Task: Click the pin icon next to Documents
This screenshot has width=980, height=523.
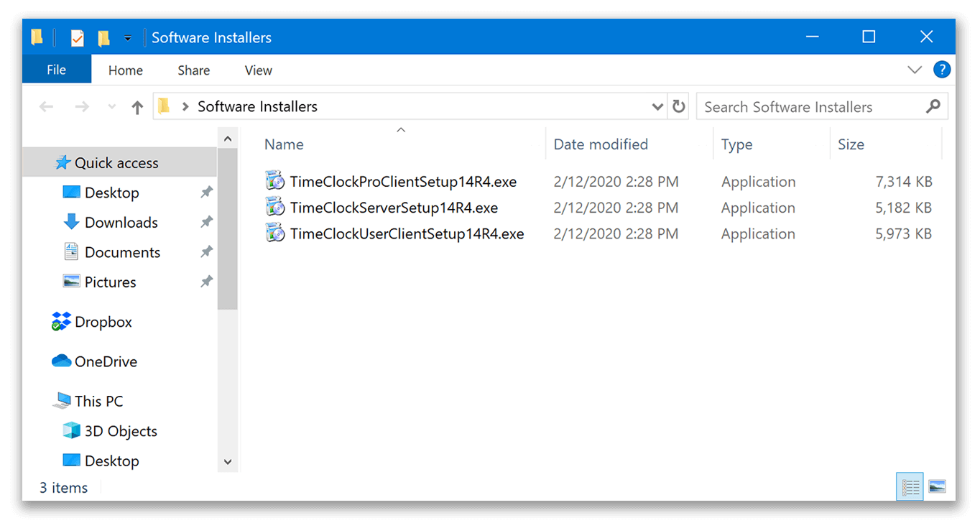Action: pyautogui.click(x=206, y=252)
